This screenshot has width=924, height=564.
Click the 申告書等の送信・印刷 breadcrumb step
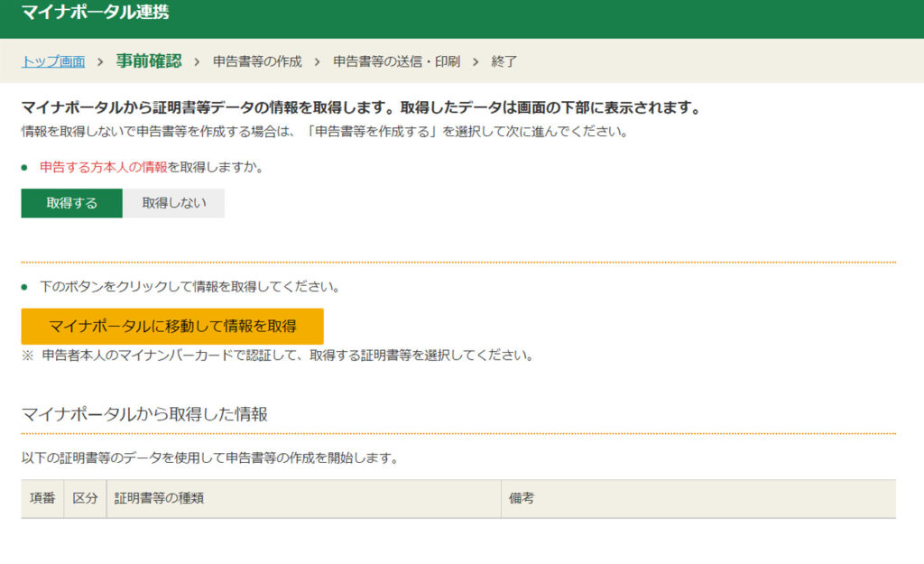coord(397,61)
